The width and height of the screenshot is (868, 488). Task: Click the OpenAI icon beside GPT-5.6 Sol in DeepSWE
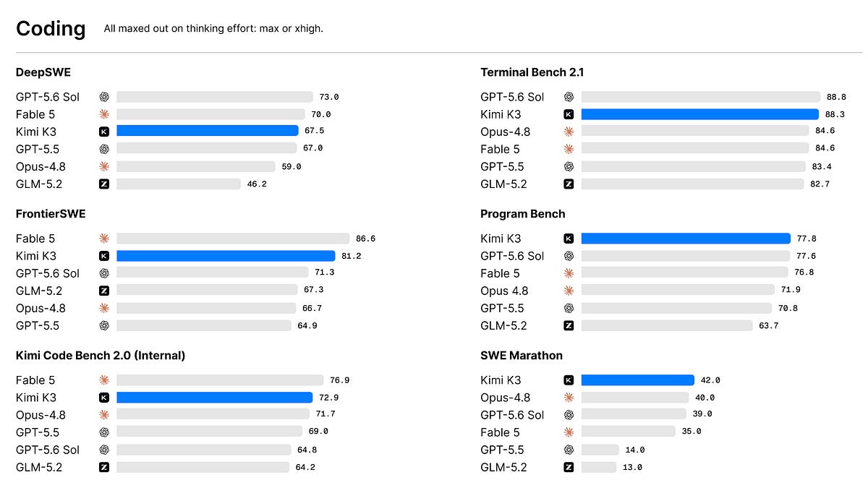point(104,97)
